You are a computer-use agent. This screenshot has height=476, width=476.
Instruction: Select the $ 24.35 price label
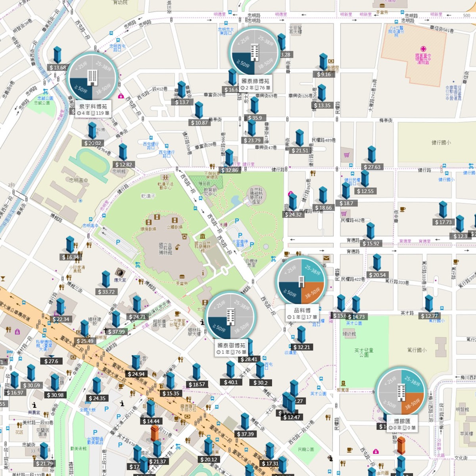click(97, 398)
